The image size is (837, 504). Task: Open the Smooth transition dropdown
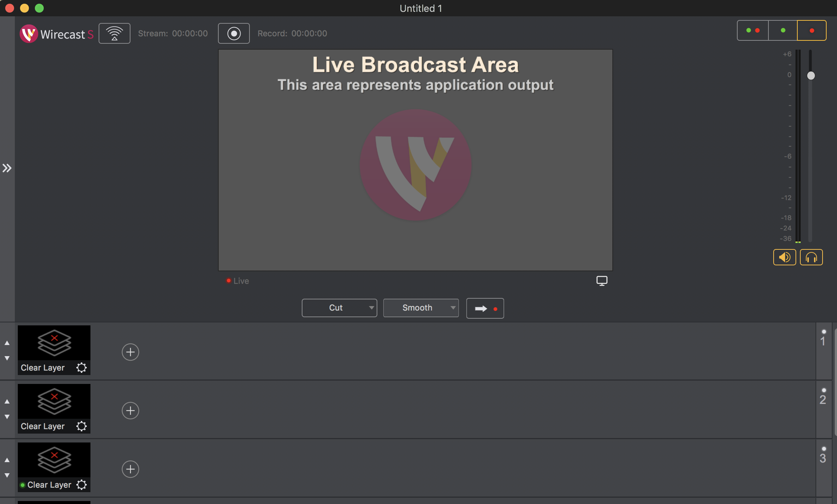coord(421,308)
